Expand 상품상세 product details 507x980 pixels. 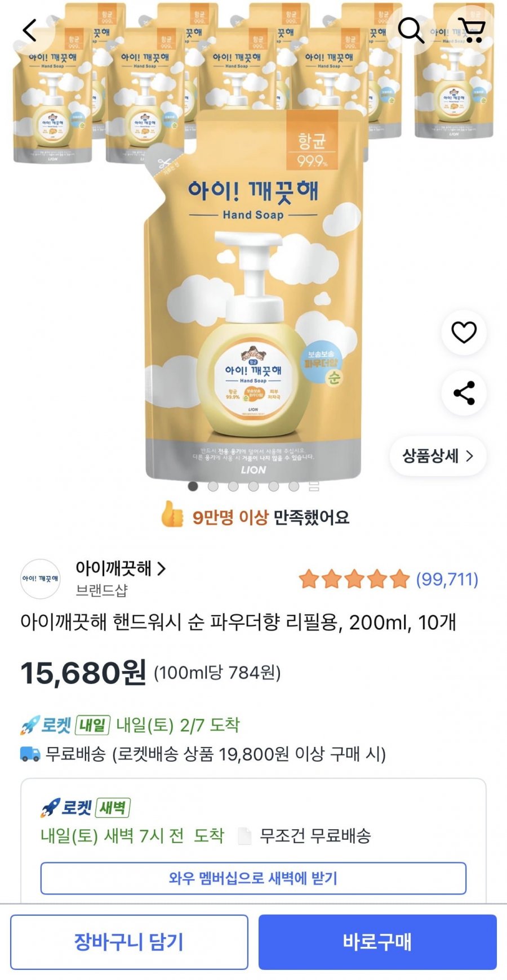(x=438, y=456)
